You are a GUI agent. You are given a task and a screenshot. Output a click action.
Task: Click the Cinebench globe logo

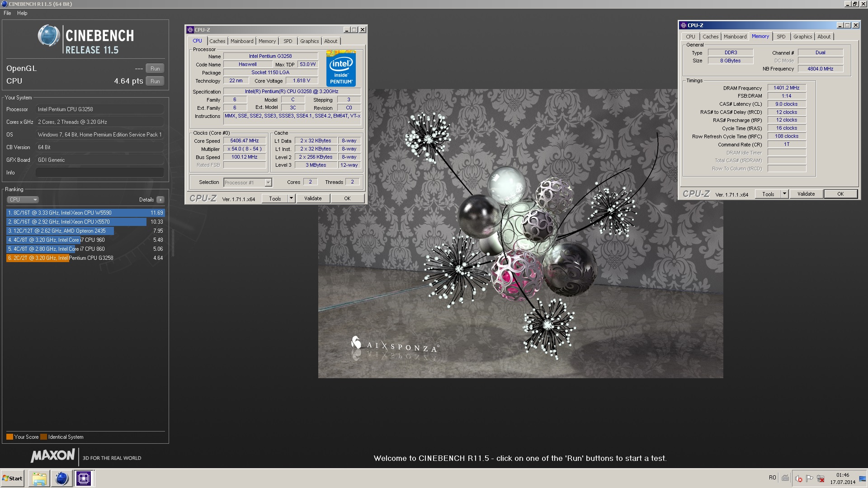[49, 36]
